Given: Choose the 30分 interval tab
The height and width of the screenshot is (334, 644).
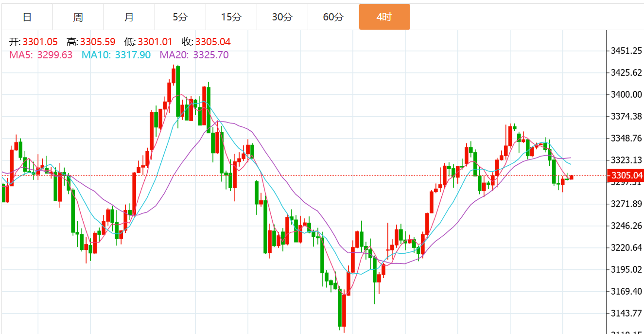Looking at the screenshot, I should [x=282, y=17].
